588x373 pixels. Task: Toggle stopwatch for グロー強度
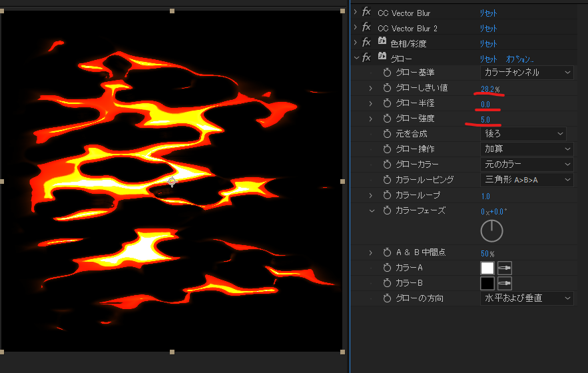(387, 119)
